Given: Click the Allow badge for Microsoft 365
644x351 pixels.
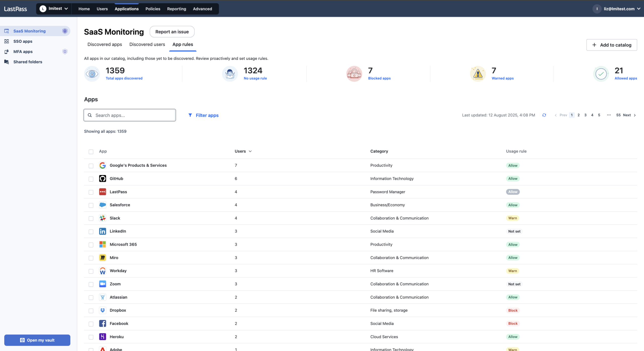Looking at the screenshot, I should 513,245.
